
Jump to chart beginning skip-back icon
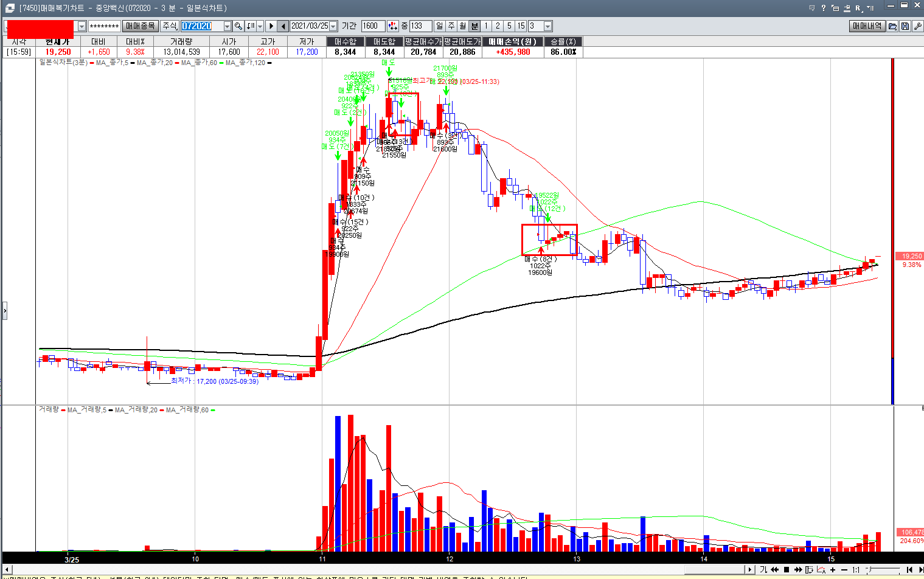pyautogui.click(x=909, y=570)
